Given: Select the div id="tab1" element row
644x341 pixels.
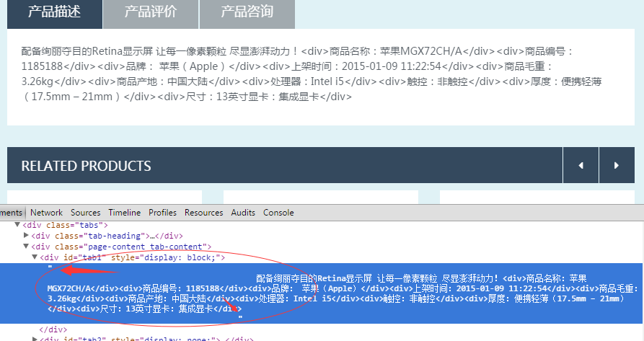Looking at the screenshot, I should click(x=133, y=257).
